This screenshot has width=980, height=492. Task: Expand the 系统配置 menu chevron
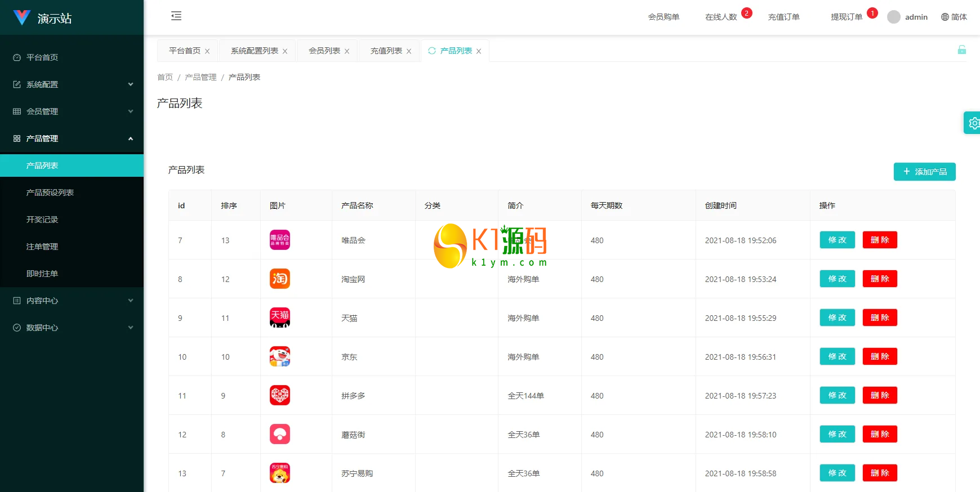click(131, 84)
